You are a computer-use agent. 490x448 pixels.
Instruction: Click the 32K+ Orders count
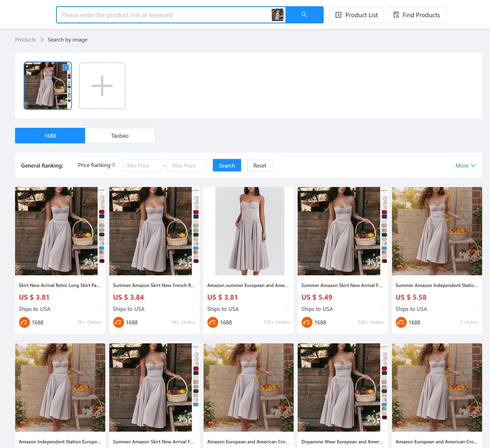pos(371,322)
